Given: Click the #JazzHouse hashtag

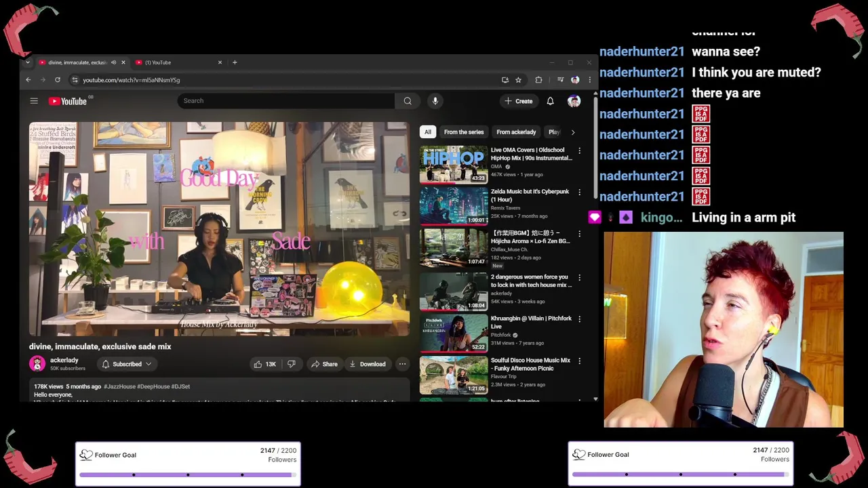Looking at the screenshot, I should (x=119, y=386).
